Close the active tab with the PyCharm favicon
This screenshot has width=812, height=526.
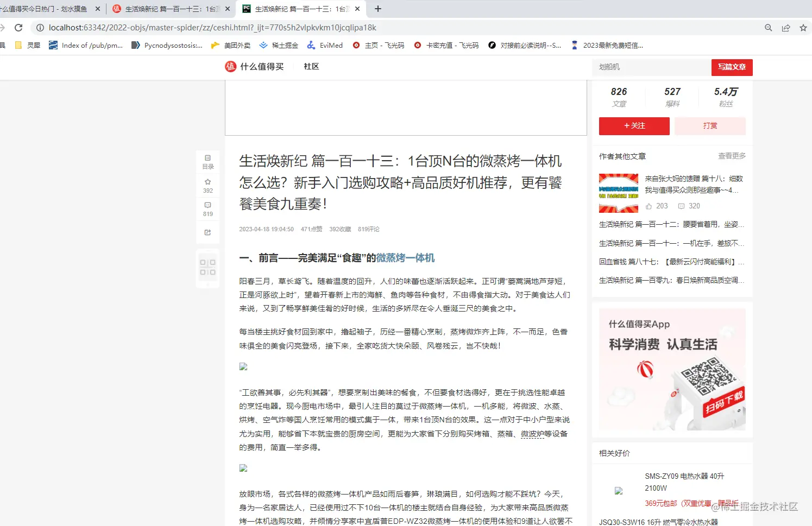tap(357, 9)
